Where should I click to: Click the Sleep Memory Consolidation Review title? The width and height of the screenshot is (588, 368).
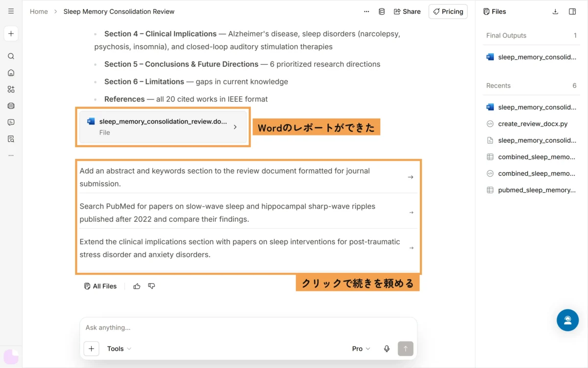point(119,11)
